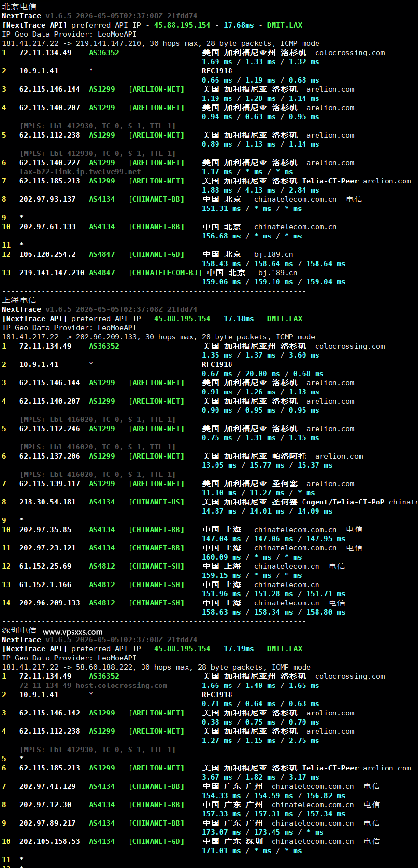Image resolution: width=418 pixels, height=868 pixels.
Task: Click hop IP 202.97.41.129
Action: point(47,786)
